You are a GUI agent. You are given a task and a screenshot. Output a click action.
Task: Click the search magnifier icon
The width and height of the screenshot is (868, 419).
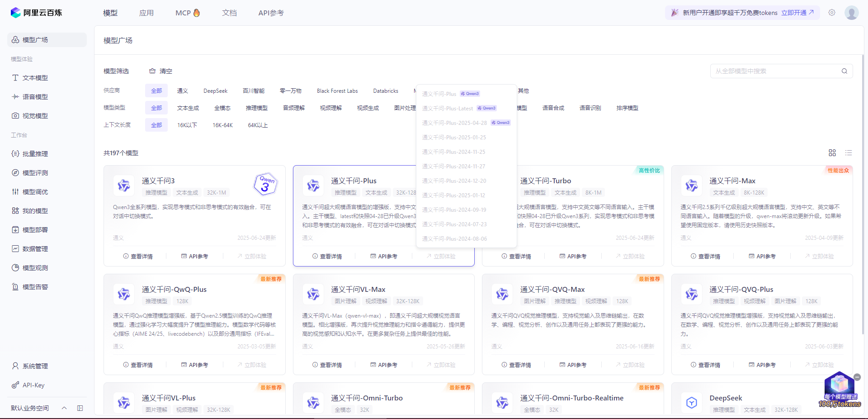coord(844,71)
